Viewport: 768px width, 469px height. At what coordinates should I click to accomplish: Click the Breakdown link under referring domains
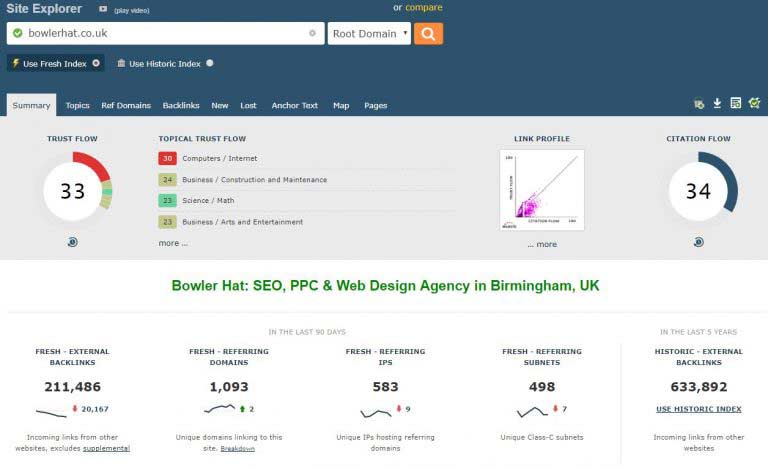pos(238,449)
